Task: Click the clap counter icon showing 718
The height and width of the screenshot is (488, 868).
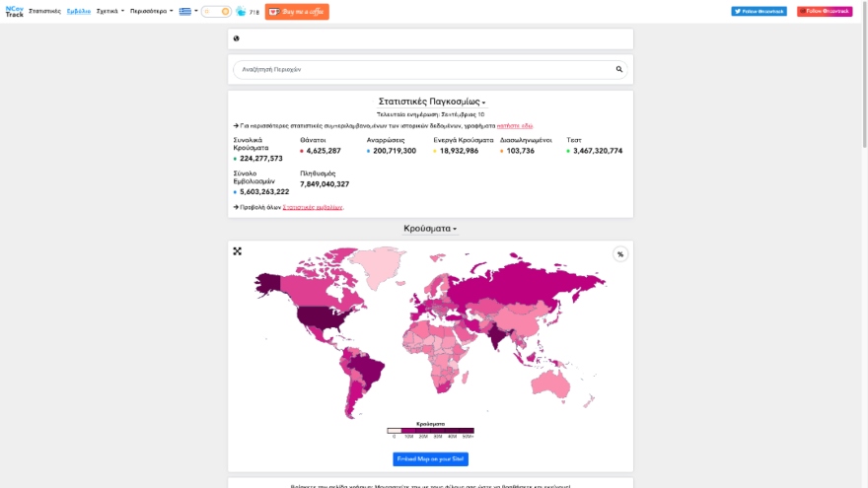Action: tap(243, 12)
